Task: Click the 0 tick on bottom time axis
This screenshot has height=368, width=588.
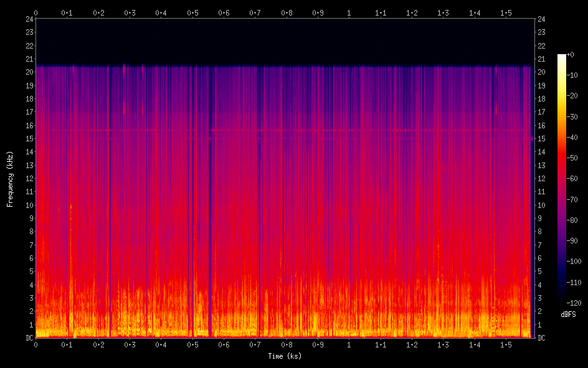Action: point(36,344)
